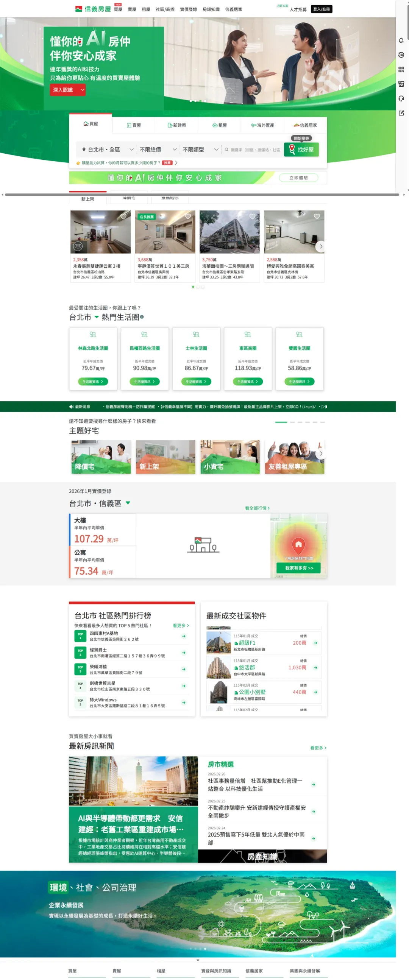Open info icon beside 熱門生活圈
This screenshot has height=980, width=409.
tap(142, 316)
